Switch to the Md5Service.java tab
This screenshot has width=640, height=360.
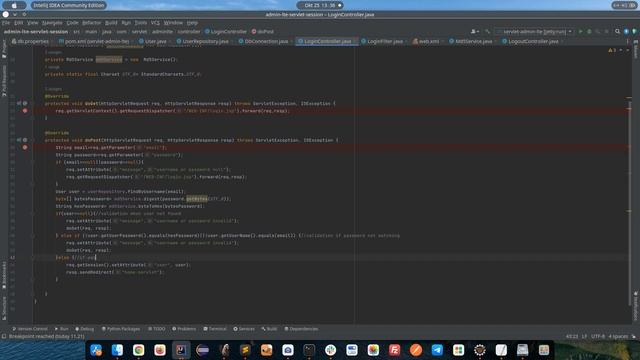(x=471, y=41)
